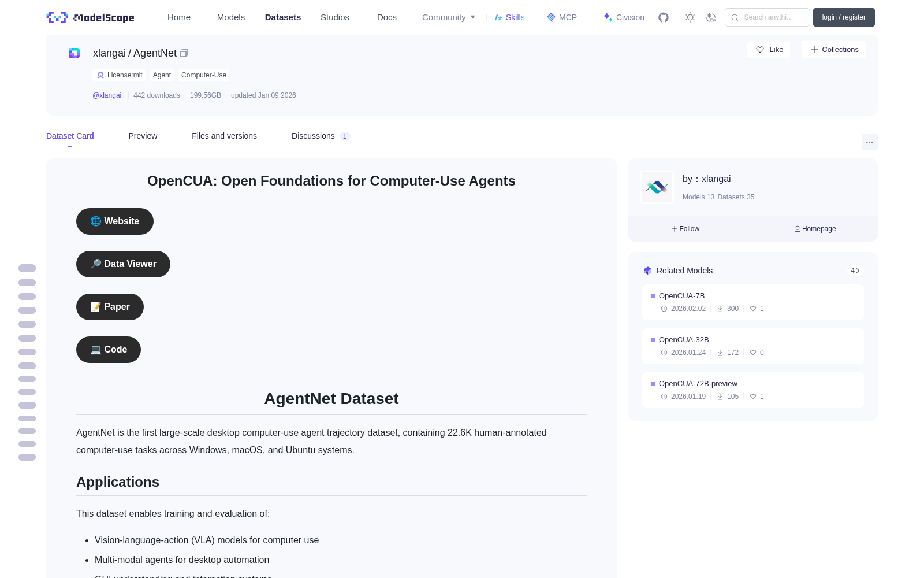The image size is (924, 578).
Task: Click the 199.56GB size text
Action: point(206,95)
